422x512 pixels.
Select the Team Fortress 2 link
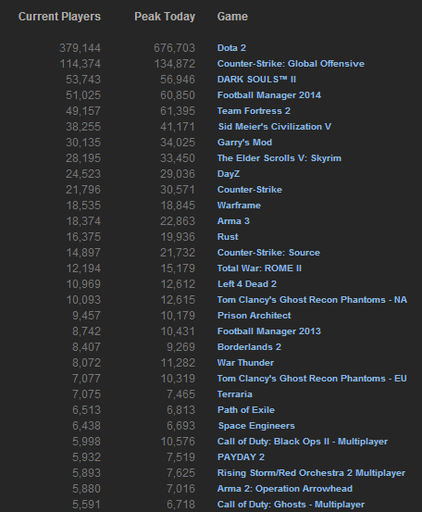(x=254, y=111)
